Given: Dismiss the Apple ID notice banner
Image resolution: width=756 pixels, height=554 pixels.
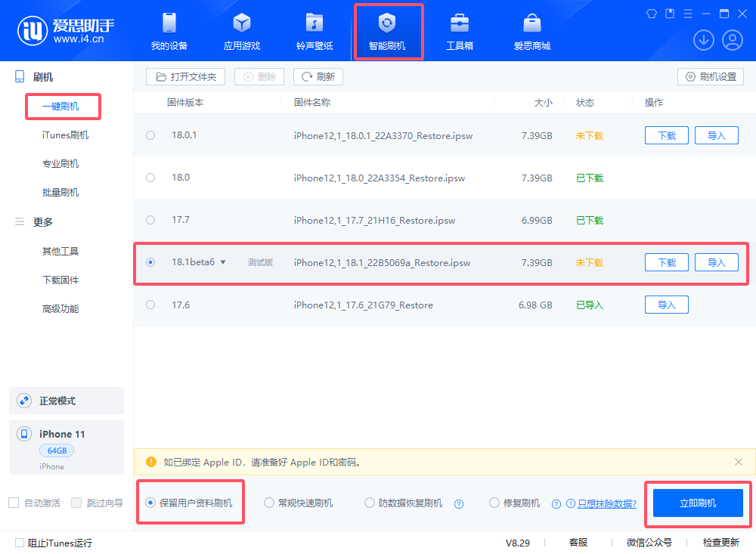Looking at the screenshot, I should [739, 462].
